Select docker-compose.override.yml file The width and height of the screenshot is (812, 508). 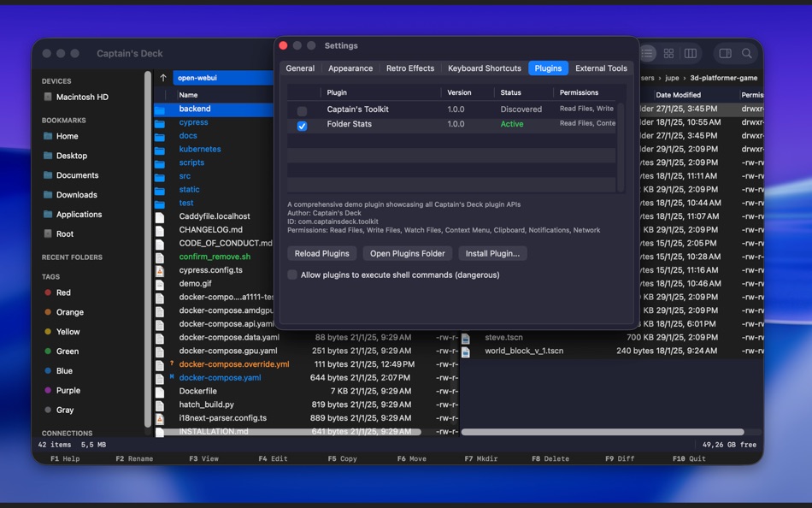click(x=234, y=364)
